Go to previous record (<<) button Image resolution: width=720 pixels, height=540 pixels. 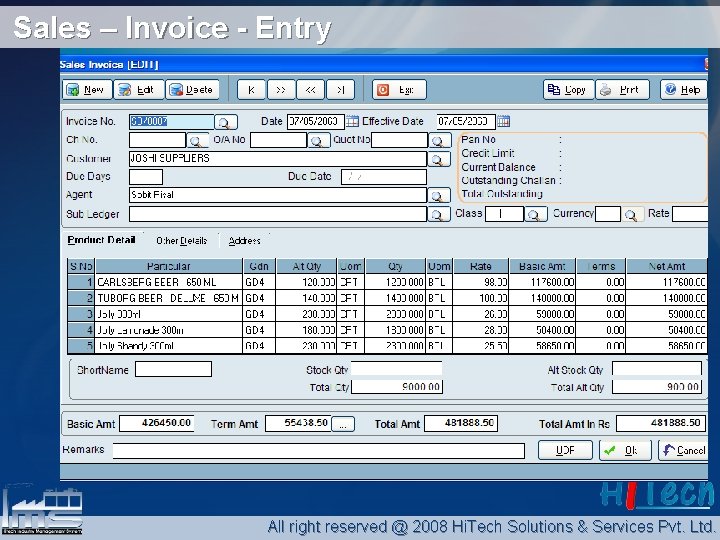[310, 90]
